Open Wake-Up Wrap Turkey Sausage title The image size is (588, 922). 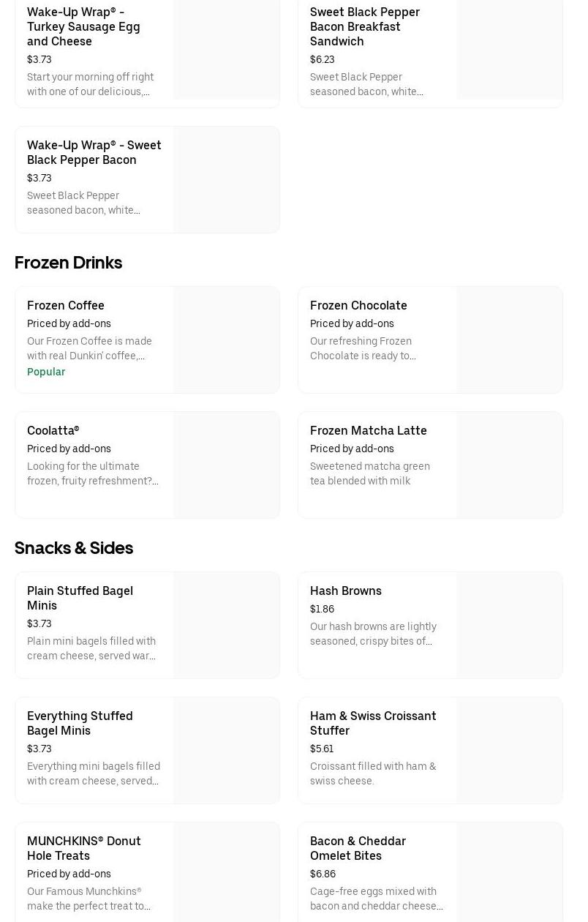point(83,26)
